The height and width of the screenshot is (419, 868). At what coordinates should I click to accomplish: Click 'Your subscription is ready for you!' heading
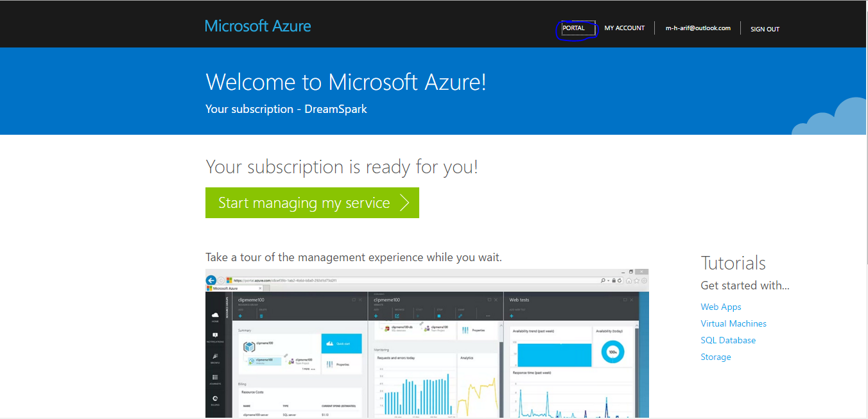(342, 167)
